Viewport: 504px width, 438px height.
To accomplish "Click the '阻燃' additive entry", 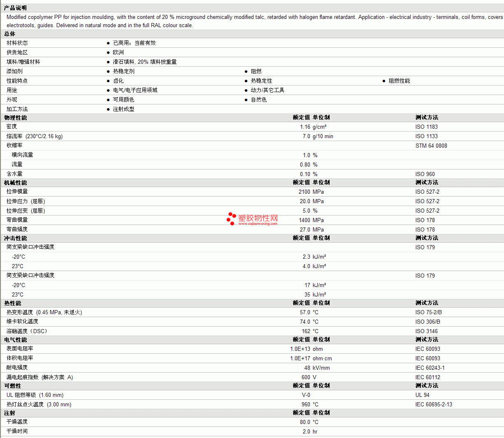I will (256, 71).
